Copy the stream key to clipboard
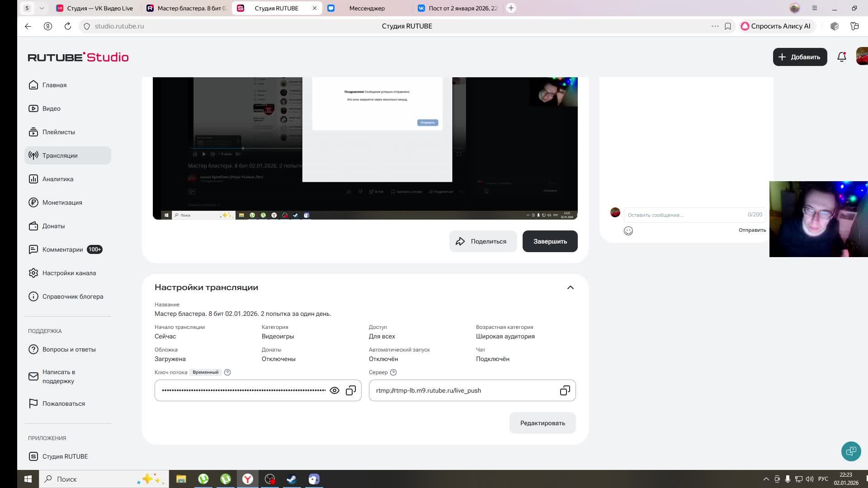The width and height of the screenshot is (868, 488). [x=351, y=390]
